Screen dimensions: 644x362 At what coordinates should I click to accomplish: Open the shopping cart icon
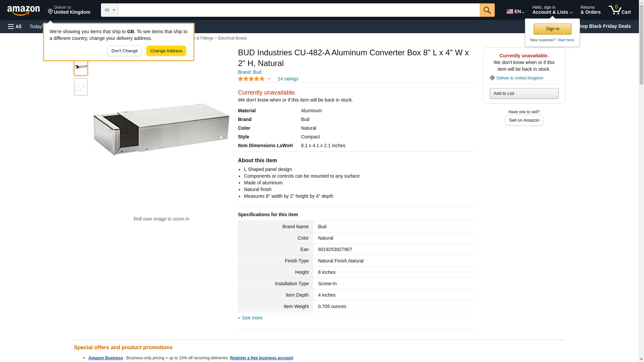pos(620,10)
